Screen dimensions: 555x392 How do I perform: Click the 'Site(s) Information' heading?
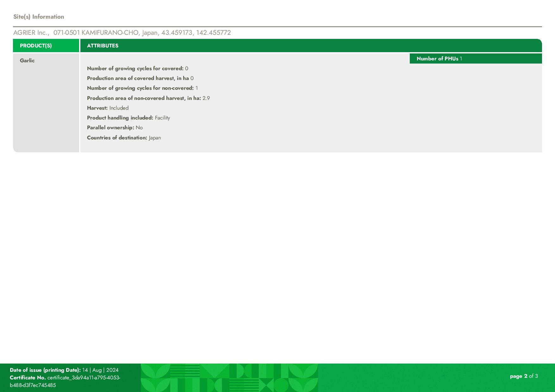tap(39, 17)
